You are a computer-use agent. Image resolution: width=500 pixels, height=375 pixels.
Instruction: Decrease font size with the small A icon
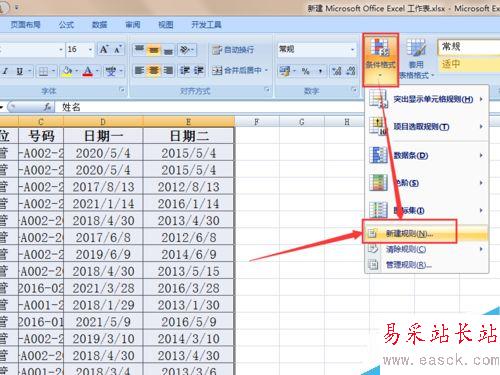click(117, 50)
